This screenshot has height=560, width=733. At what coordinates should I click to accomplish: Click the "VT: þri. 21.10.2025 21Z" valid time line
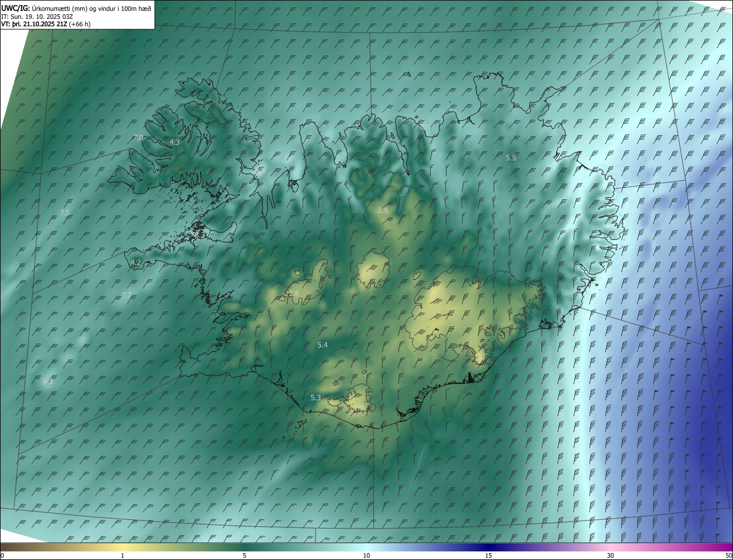[x=46, y=24]
